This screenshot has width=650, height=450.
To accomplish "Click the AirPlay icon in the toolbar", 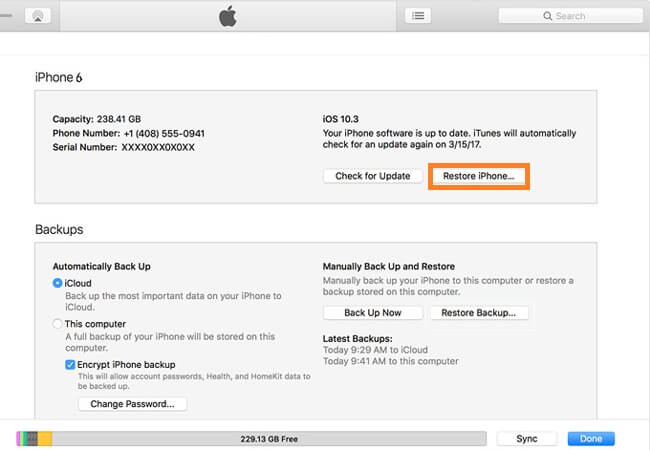I will click(40, 16).
